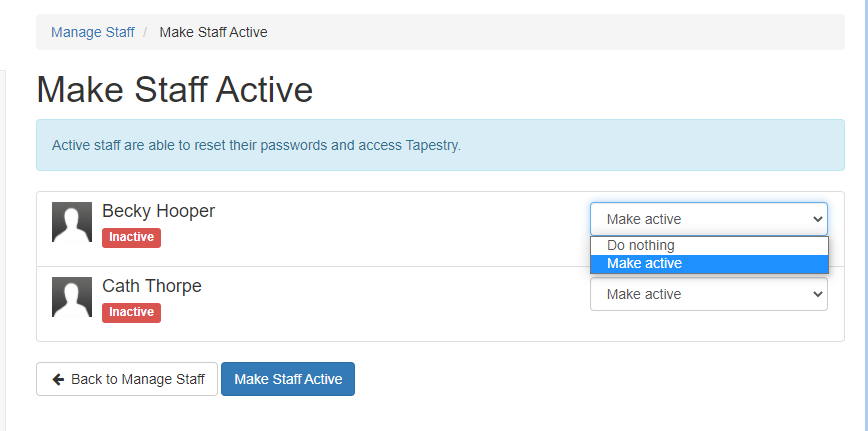Screen dimensions: 868x431
Task: Click the breadcrumb slash separator
Action: point(146,32)
